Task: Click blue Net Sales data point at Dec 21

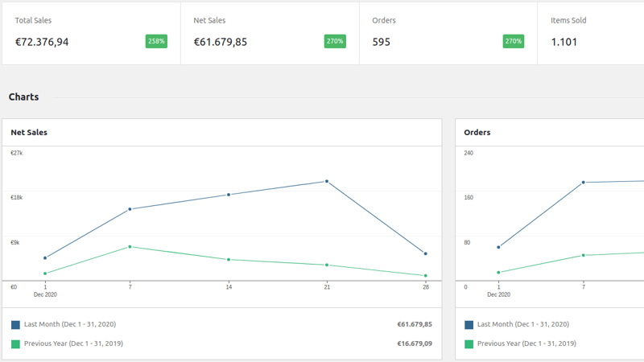Action: [327, 181]
